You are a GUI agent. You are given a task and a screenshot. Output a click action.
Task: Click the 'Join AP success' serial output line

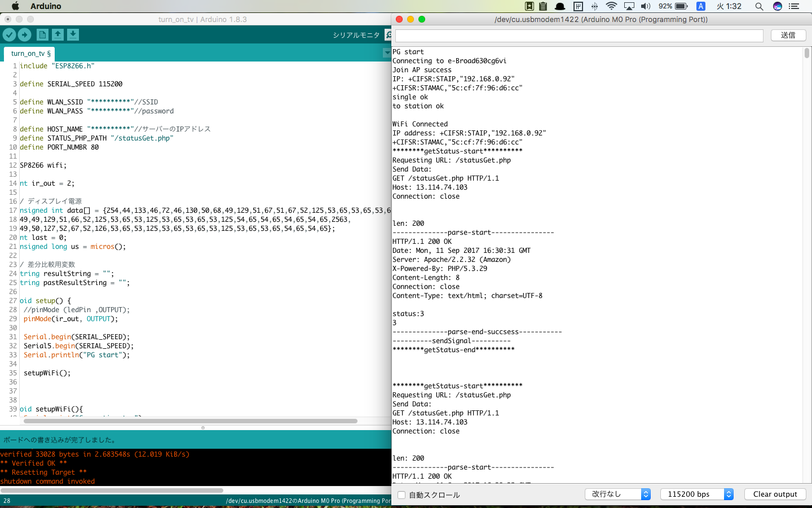(x=422, y=70)
